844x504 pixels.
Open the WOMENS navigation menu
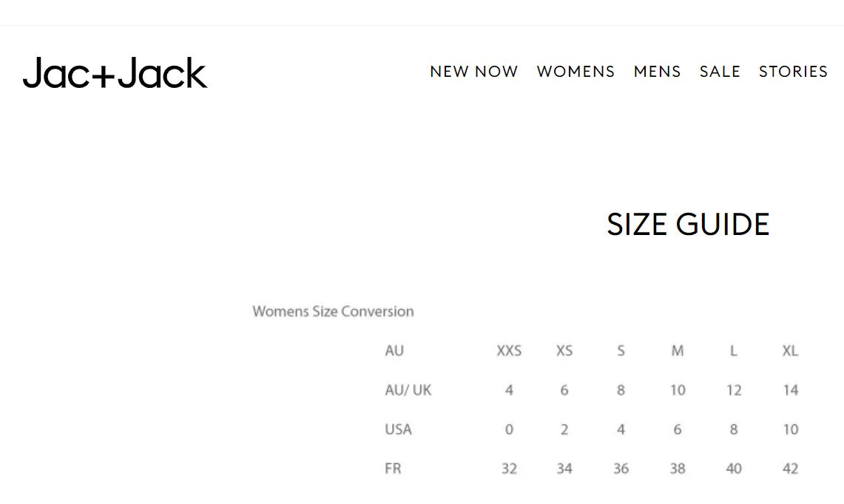(x=575, y=72)
